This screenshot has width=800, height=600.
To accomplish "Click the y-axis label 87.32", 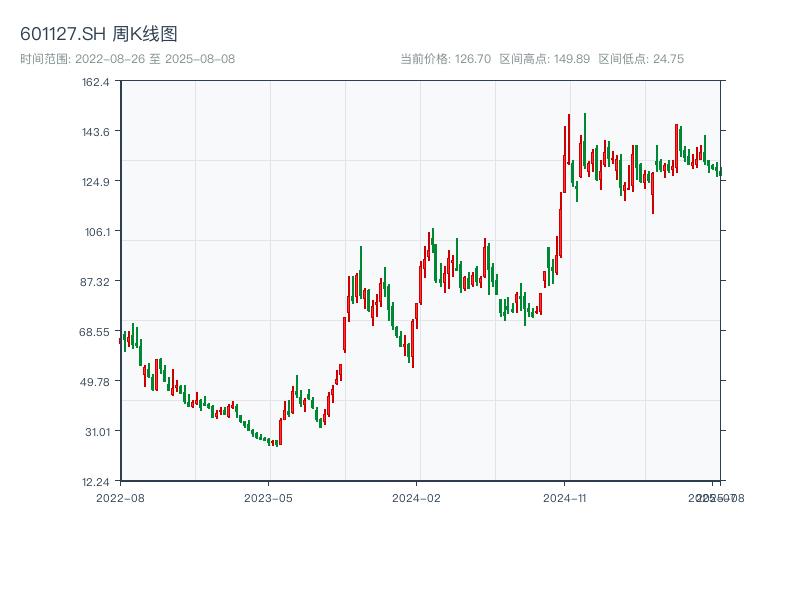I will click(x=95, y=282).
